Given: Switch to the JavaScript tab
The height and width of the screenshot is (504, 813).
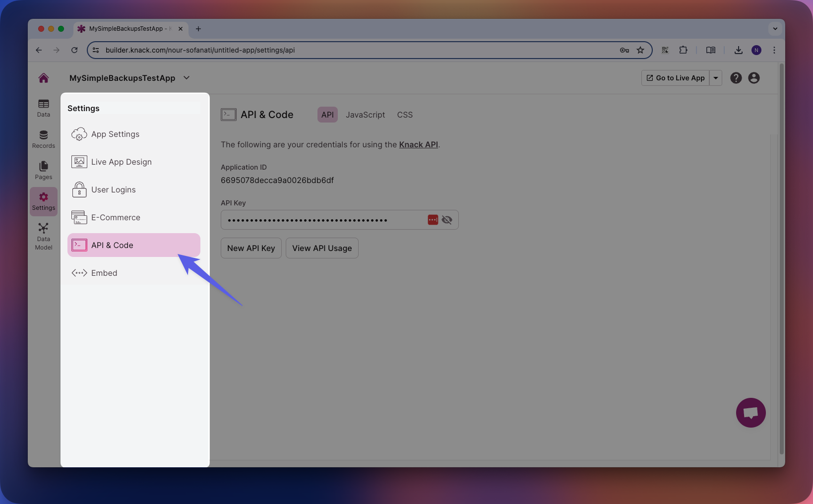Looking at the screenshot, I should (x=365, y=115).
